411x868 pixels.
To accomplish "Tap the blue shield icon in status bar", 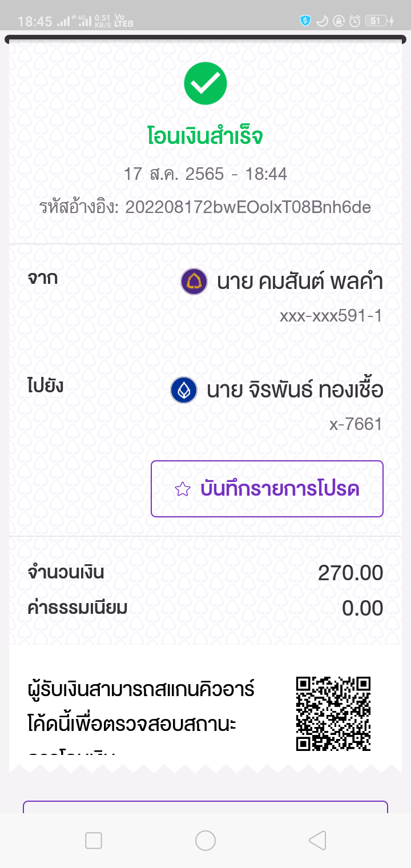I will (x=305, y=21).
